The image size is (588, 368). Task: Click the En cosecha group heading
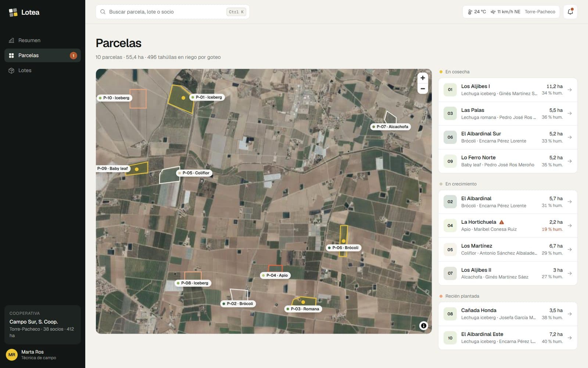click(455, 72)
